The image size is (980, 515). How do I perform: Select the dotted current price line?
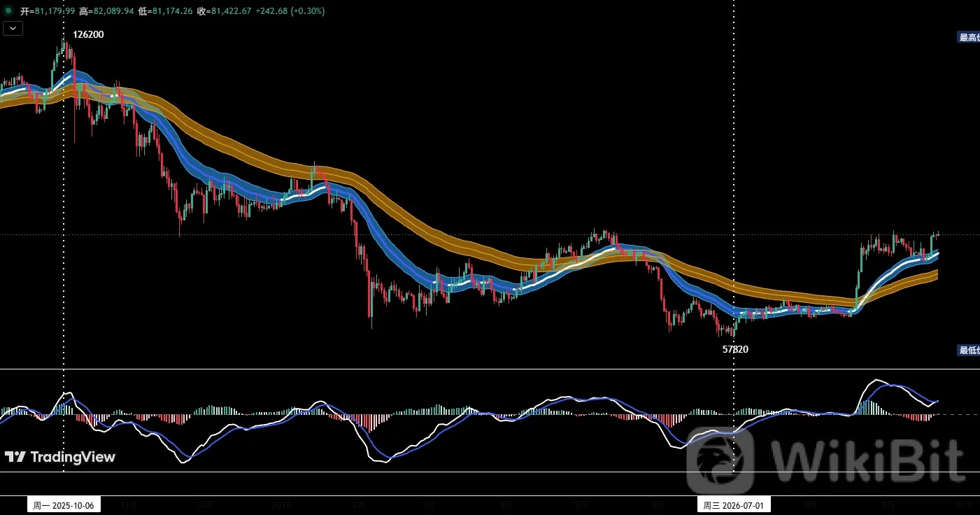point(490,234)
